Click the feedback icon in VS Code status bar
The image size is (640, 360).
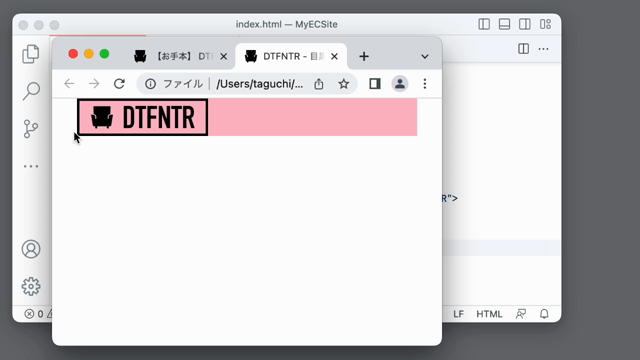pyautogui.click(x=521, y=314)
